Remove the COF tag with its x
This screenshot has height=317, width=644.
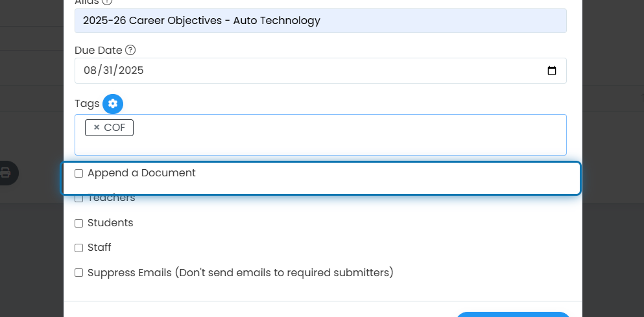click(97, 127)
